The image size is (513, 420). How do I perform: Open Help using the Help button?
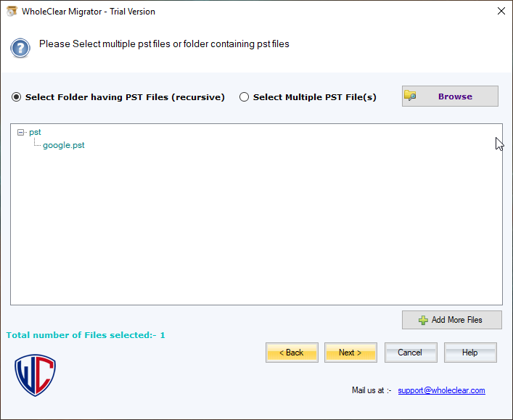(x=470, y=353)
